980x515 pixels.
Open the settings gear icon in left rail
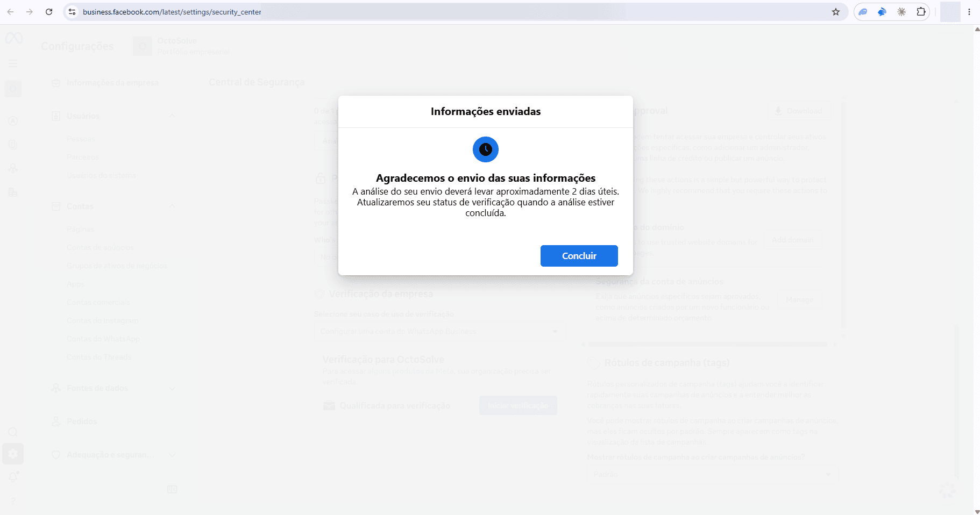(x=13, y=454)
